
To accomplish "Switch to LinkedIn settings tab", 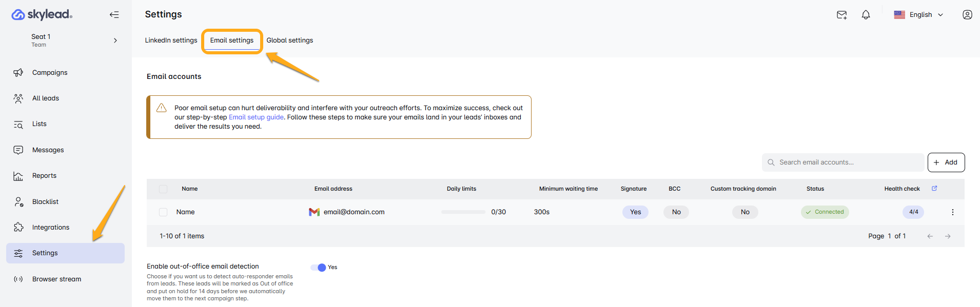I will point(171,40).
